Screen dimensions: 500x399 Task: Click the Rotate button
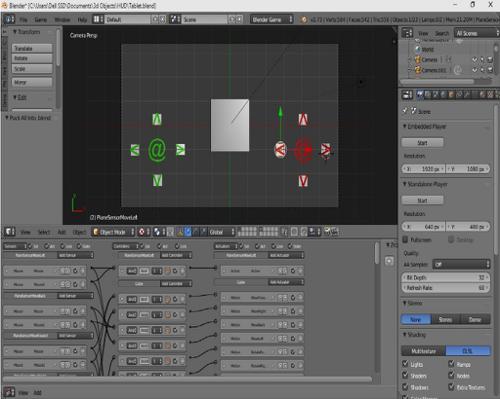(32, 58)
